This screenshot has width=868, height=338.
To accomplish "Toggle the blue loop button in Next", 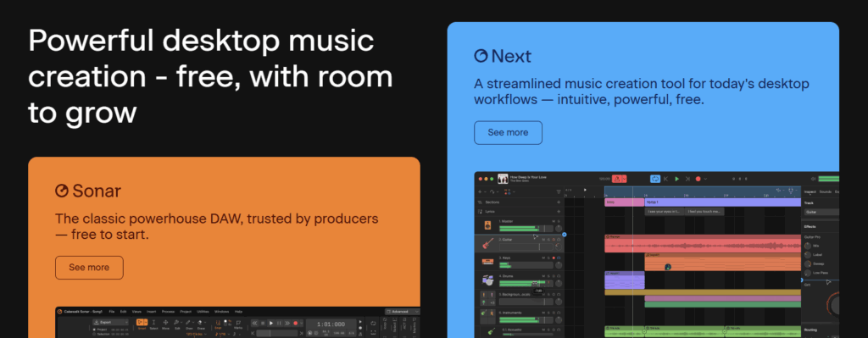I will (x=655, y=179).
